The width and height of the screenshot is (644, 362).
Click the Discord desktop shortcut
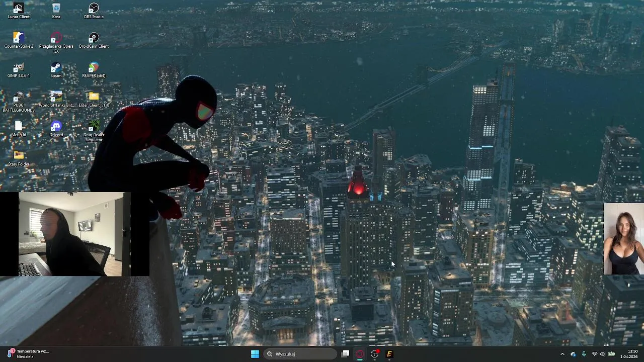click(x=56, y=129)
